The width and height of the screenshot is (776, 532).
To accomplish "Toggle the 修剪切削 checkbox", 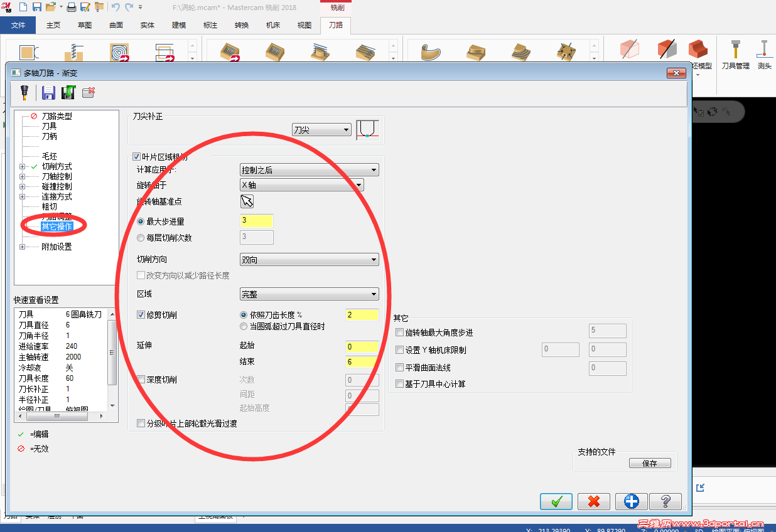I will click(141, 315).
